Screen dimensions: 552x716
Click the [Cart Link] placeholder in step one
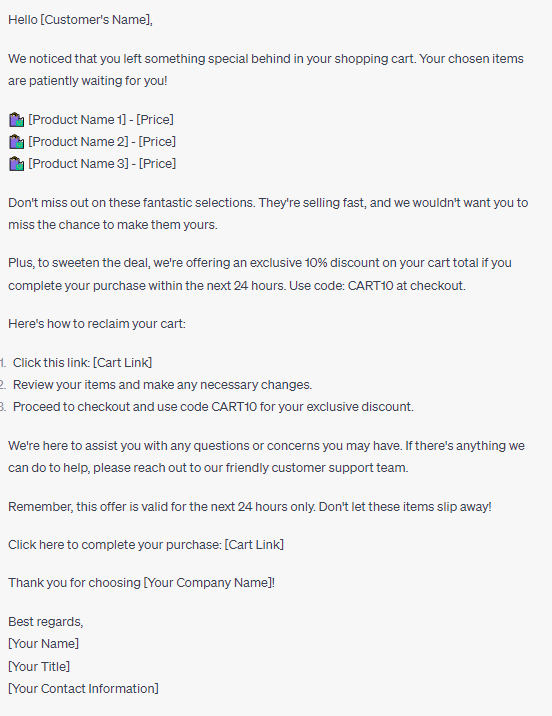[122, 363]
